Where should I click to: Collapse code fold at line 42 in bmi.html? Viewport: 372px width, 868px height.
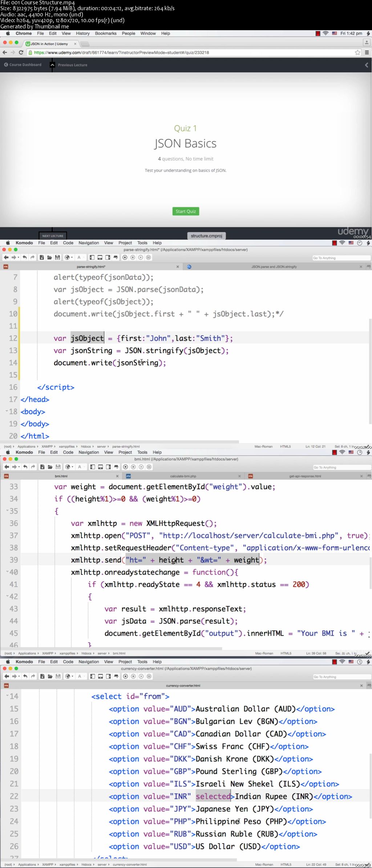pos(7,596)
